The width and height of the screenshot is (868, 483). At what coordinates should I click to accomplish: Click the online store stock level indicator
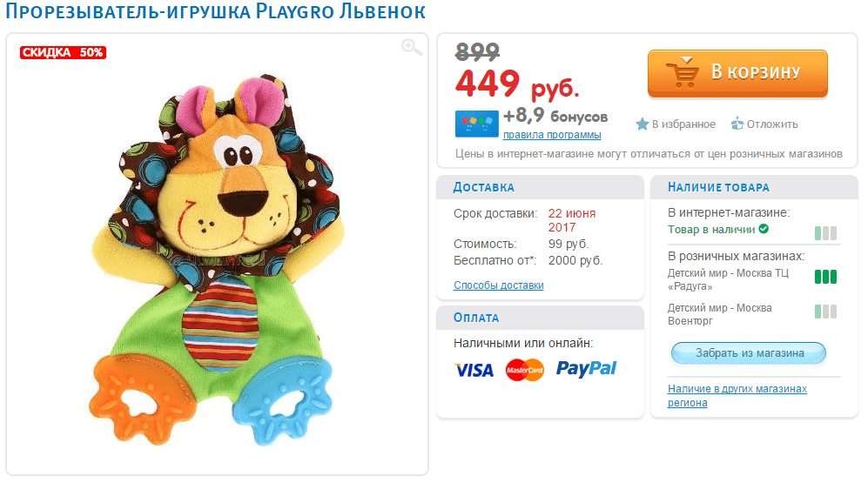[825, 233]
